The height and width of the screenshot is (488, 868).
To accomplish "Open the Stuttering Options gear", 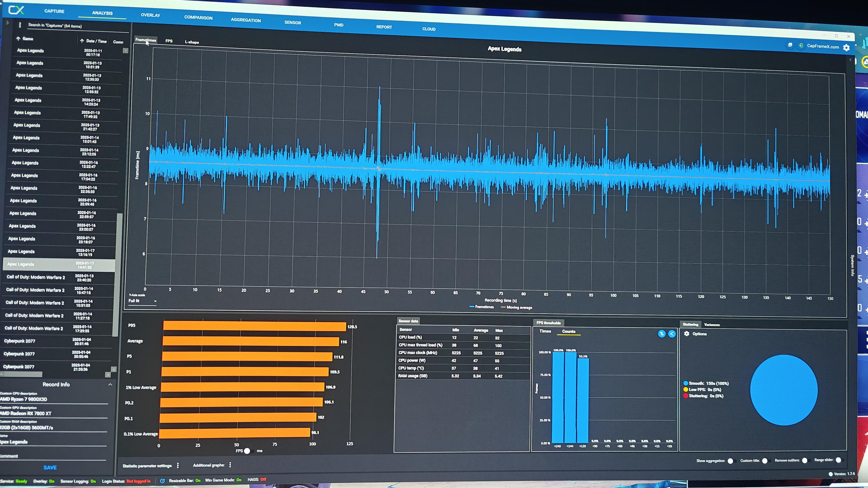I will click(686, 333).
